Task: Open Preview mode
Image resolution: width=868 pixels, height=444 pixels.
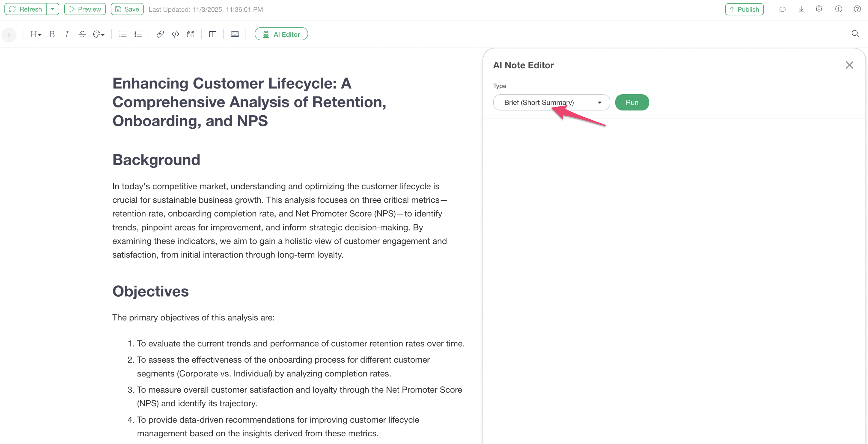Action: tap(85, 9)
